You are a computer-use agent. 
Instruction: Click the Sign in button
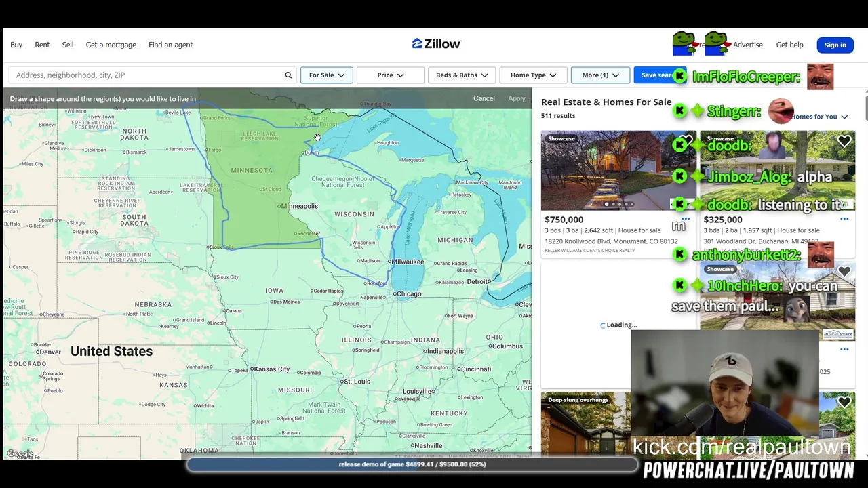coord(835,45)
